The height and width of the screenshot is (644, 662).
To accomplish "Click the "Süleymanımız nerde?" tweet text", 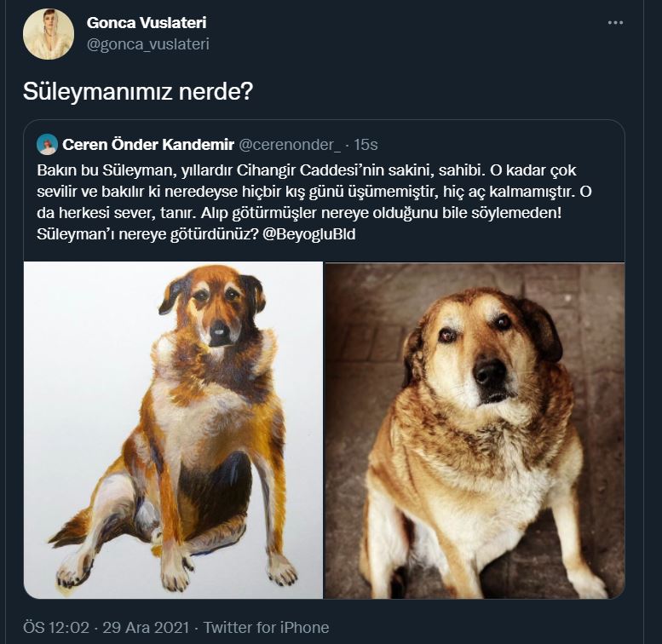I will click(x=138, y=91).
